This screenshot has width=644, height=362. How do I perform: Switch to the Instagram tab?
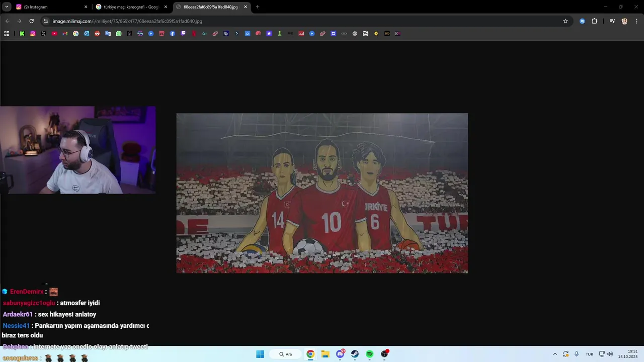[x=51, y=7]
